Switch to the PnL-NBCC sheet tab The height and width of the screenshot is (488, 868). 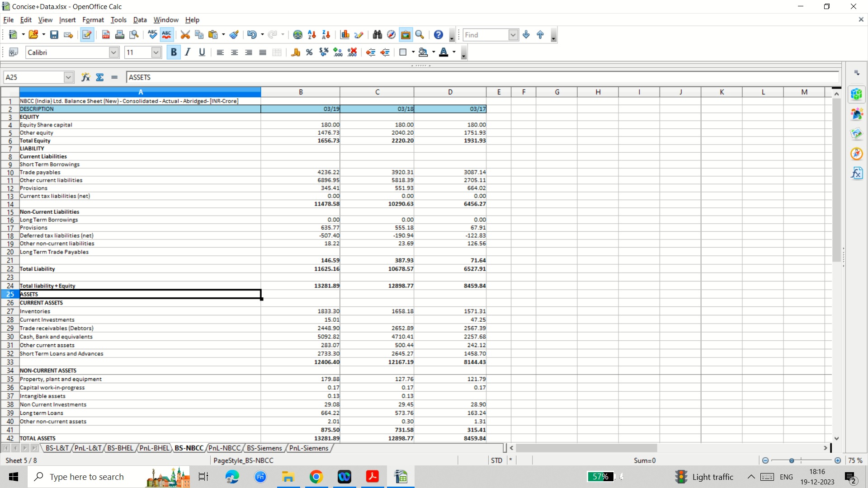[224, 448]
